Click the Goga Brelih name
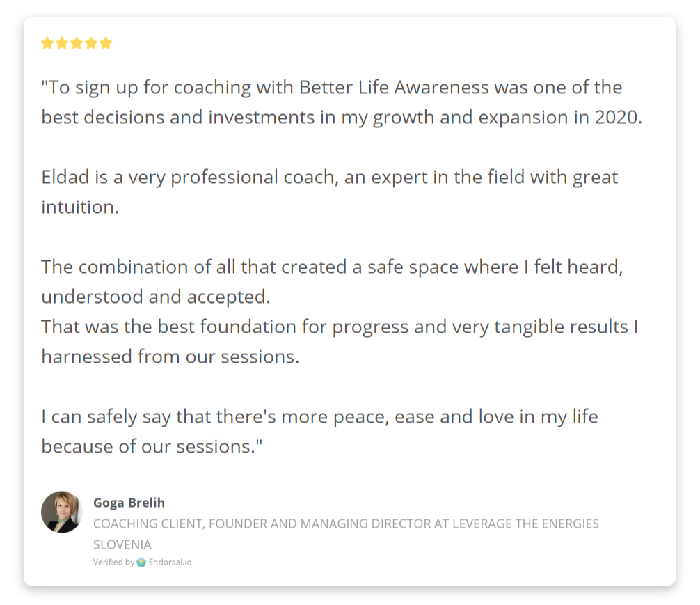 click(129, 503)
